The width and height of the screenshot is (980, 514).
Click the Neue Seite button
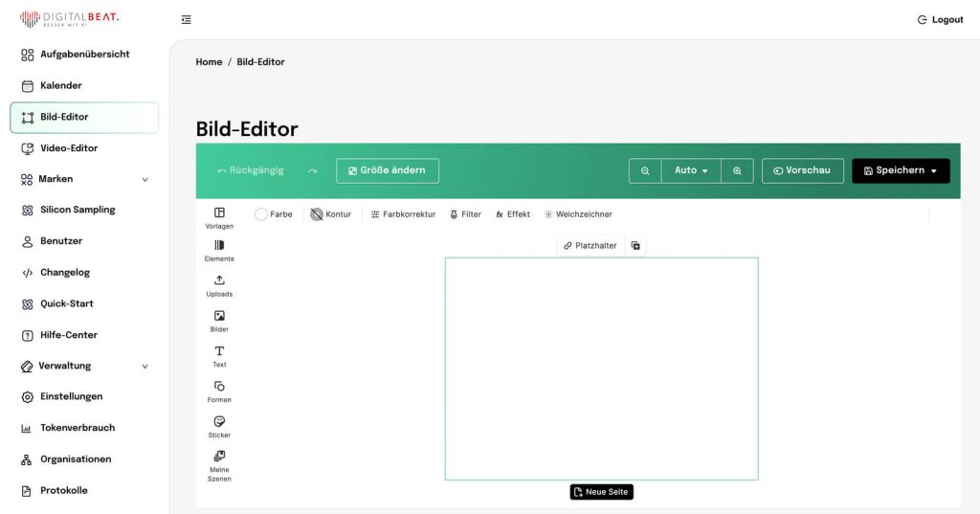[x=602, y=492]
